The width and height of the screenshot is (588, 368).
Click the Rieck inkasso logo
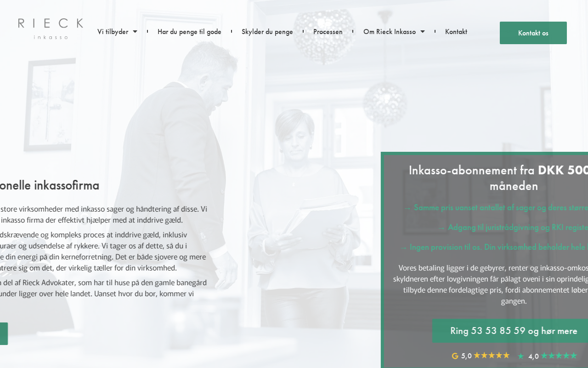click(x=51, y=29)
